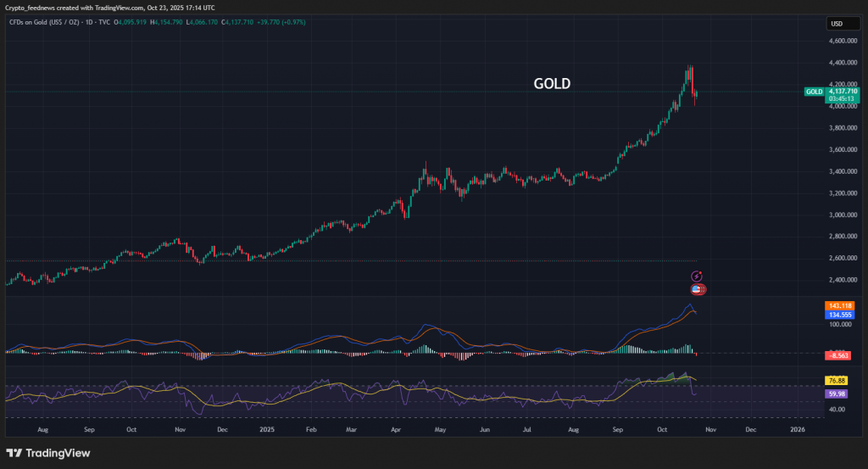The height and width of the screenshot is (469, 868).
Task: Click the May time axis label
Action: click(440, 430)
